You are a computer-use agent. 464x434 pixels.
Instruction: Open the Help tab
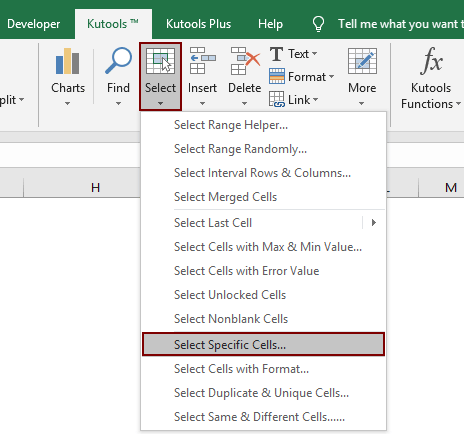(270, 24)
